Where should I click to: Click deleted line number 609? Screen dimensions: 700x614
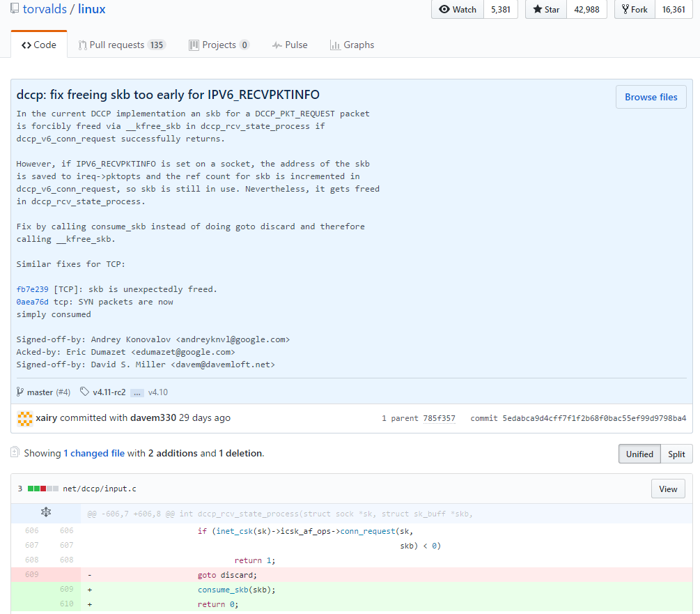(32, 574)
